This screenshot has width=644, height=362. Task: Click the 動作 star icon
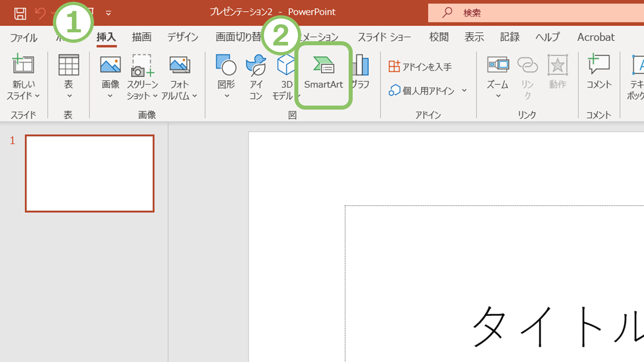557,65
